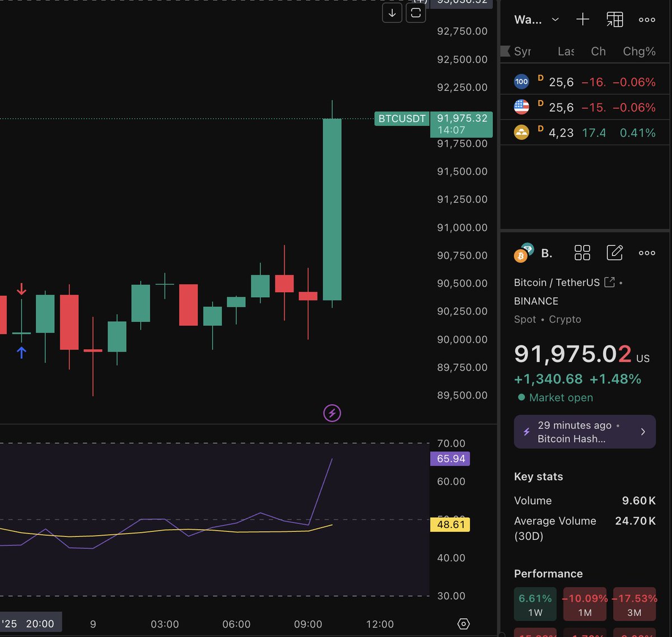Select the US flag index watchlist row

[585, 107]
